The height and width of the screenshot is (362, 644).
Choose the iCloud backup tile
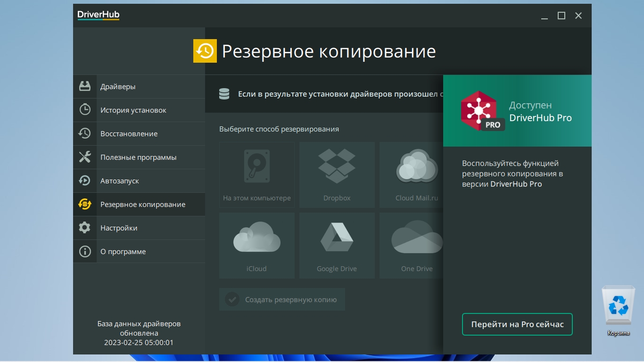pos(257,246)
